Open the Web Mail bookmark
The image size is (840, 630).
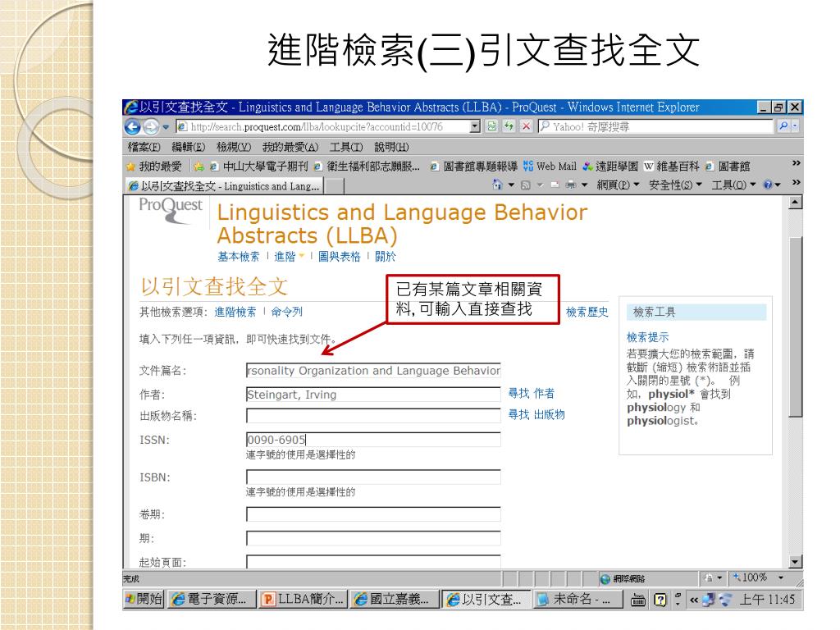click(550, 167)
